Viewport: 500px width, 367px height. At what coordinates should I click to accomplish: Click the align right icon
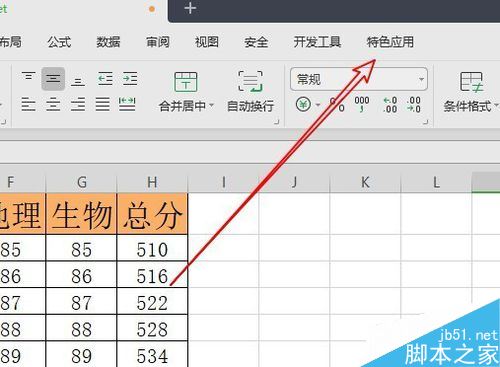pyautogui.click(x=78, y=104)
